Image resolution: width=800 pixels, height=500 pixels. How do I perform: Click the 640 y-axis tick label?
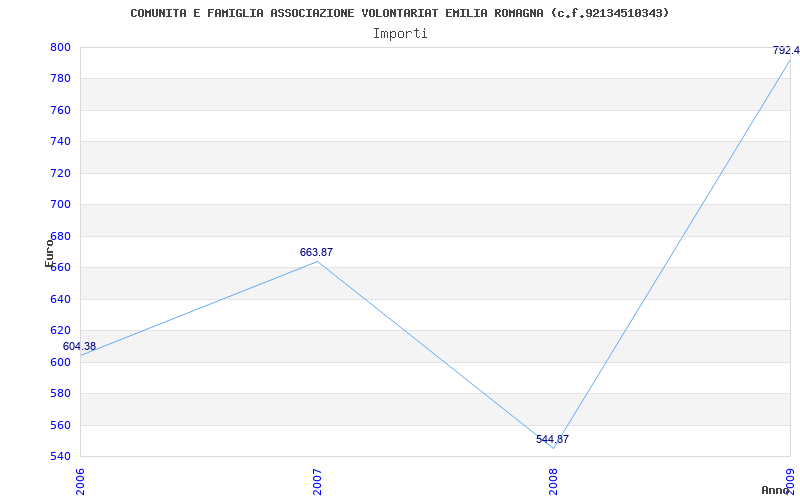[59, 299]
